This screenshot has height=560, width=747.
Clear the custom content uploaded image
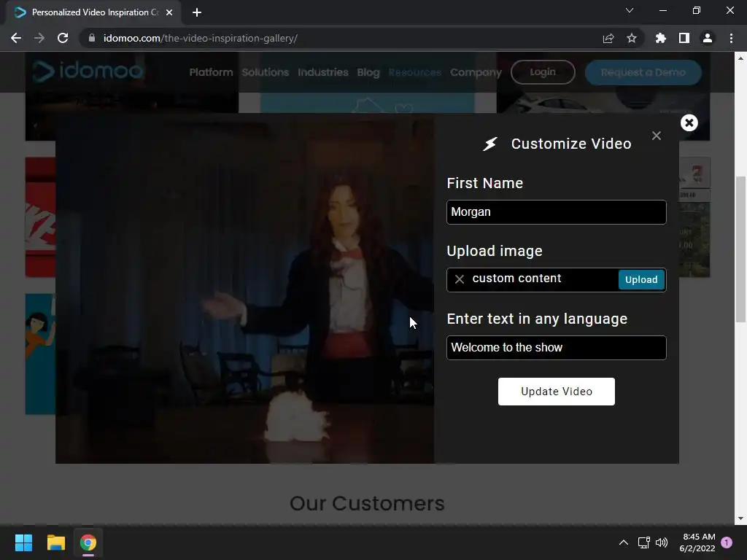click(x=460, y=279)
